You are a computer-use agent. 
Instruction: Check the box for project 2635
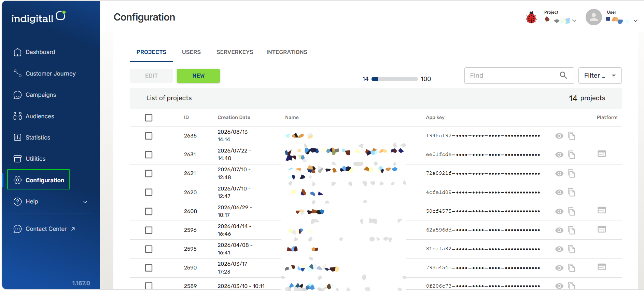149,136
